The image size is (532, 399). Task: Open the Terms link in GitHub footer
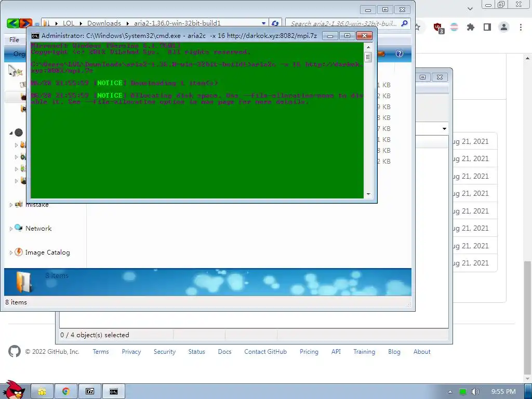tap(101, 352)
